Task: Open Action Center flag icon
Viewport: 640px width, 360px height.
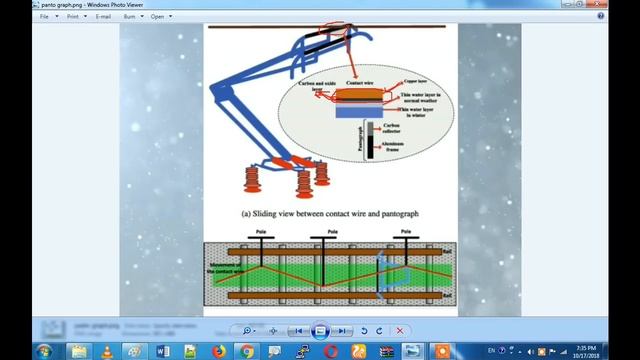Action: click(x=552, y=351)
